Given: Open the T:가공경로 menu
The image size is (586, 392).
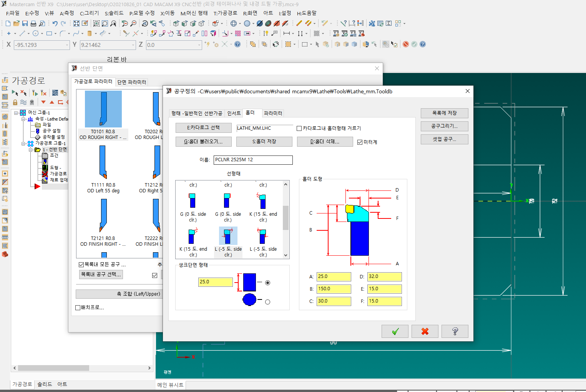Looking at the screenshot, I should 225,13.
